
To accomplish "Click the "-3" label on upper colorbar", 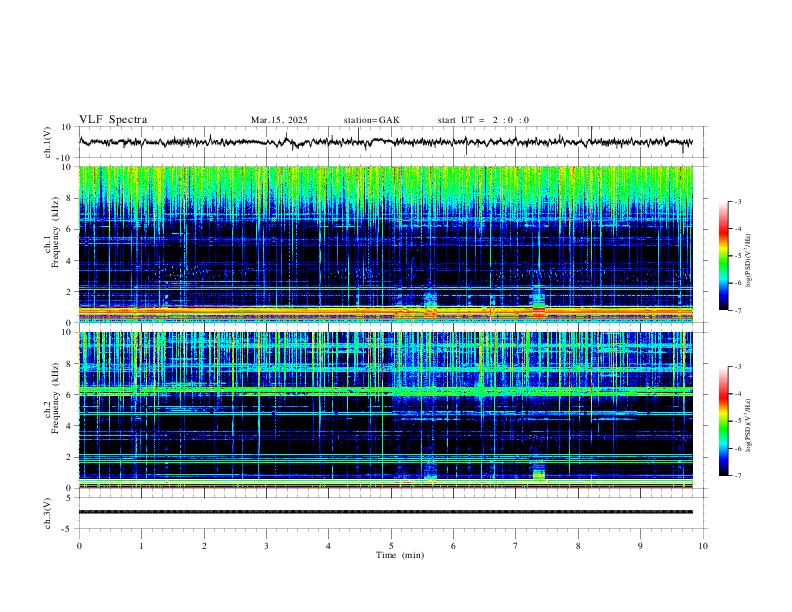I will click(x=738, y=201).
